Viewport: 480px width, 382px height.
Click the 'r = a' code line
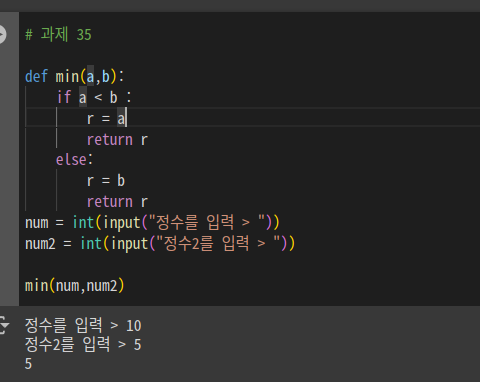click(106, 118)
